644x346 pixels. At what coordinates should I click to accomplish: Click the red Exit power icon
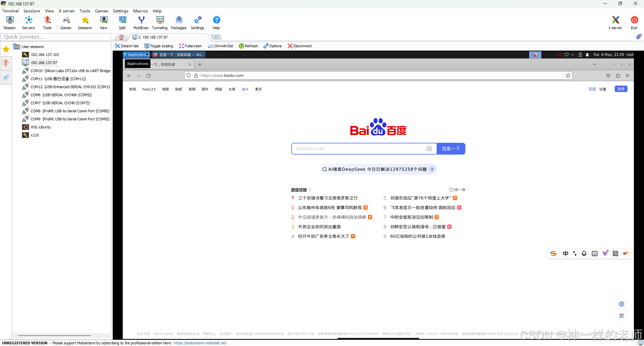coord(634,23)
